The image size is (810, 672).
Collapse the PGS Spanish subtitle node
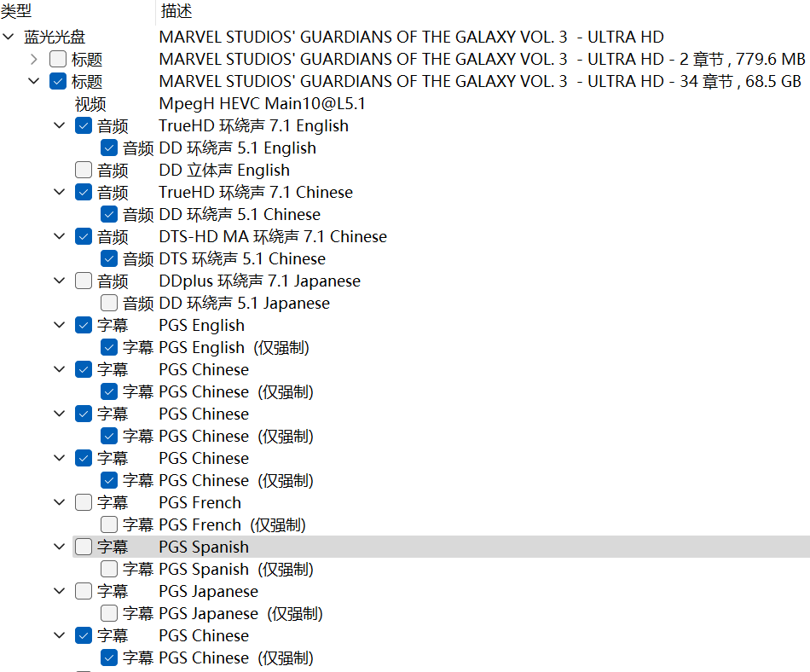point(60,547)
